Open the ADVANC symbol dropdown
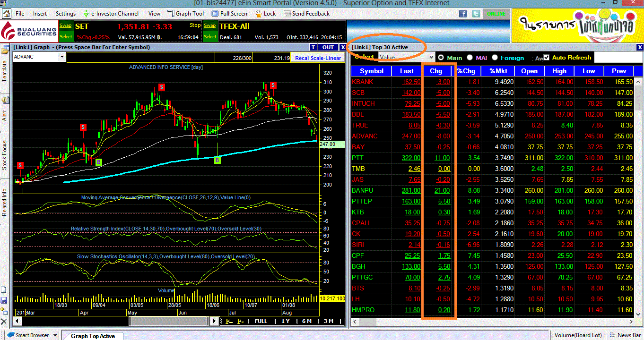 [x=62, y=57]
